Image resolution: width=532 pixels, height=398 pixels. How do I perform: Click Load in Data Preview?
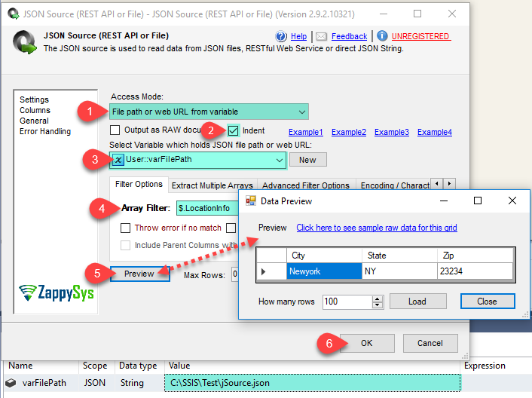point(417,302)
